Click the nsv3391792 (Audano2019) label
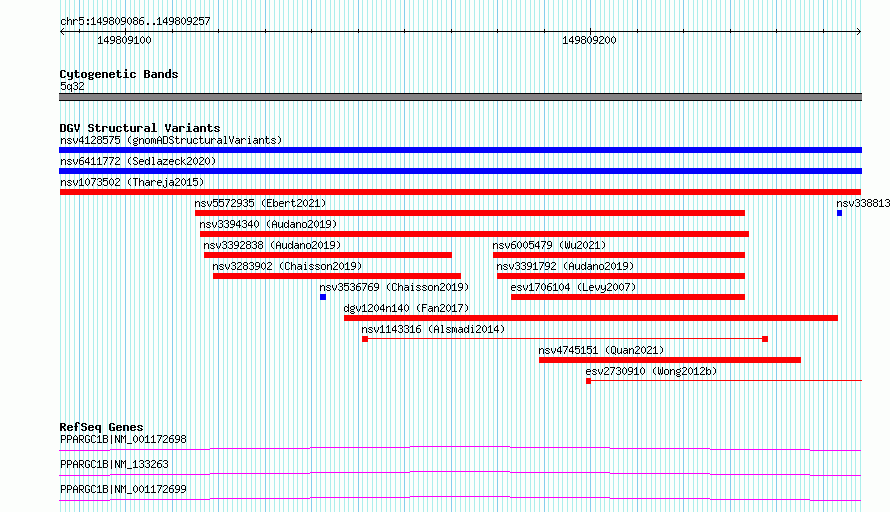Viewport: 890px width, 512px height. coord(565,266)
